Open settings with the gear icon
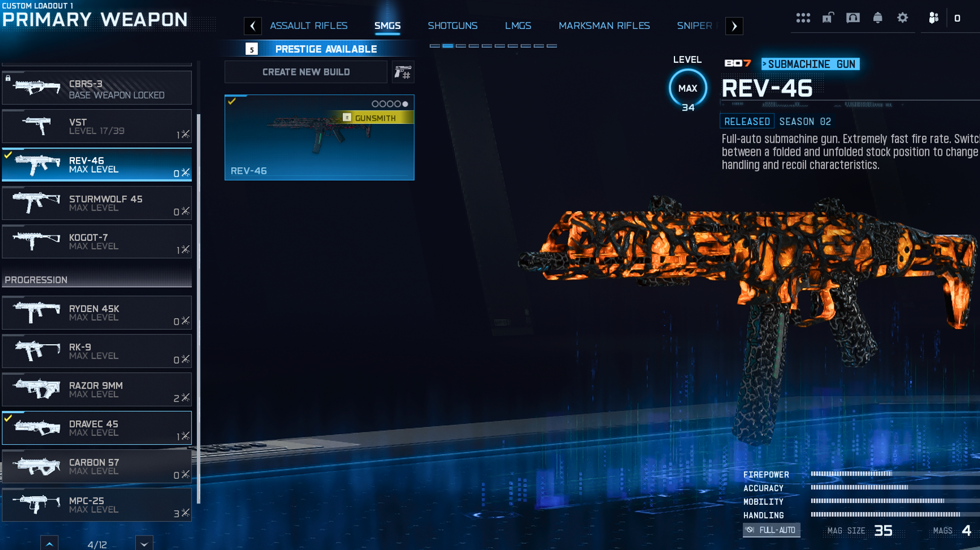 click(902, 18)
